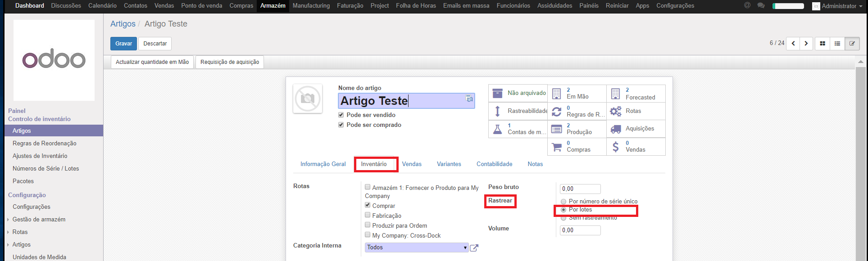Open kanban view icon
The height and width of the screenshot is (261, 868).
click(x=822, y=44)
